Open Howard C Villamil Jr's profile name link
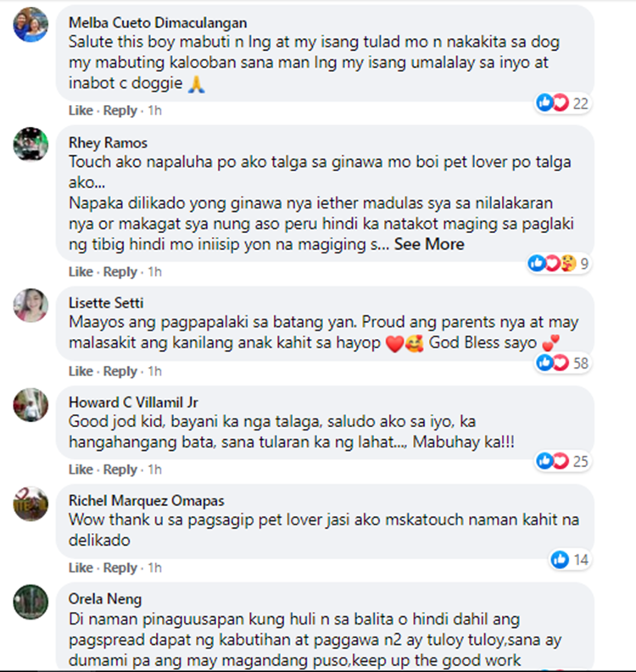Image resolution: width=636 pixels, height=672 pixels. (133, 403)
